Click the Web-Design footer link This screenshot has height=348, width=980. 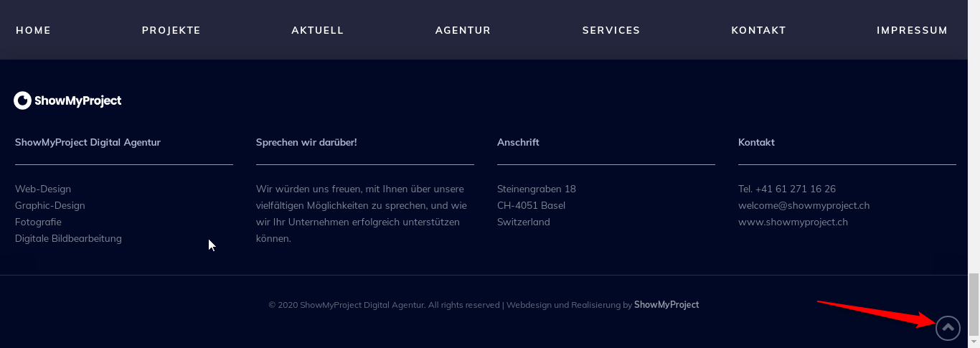point(43,189)
